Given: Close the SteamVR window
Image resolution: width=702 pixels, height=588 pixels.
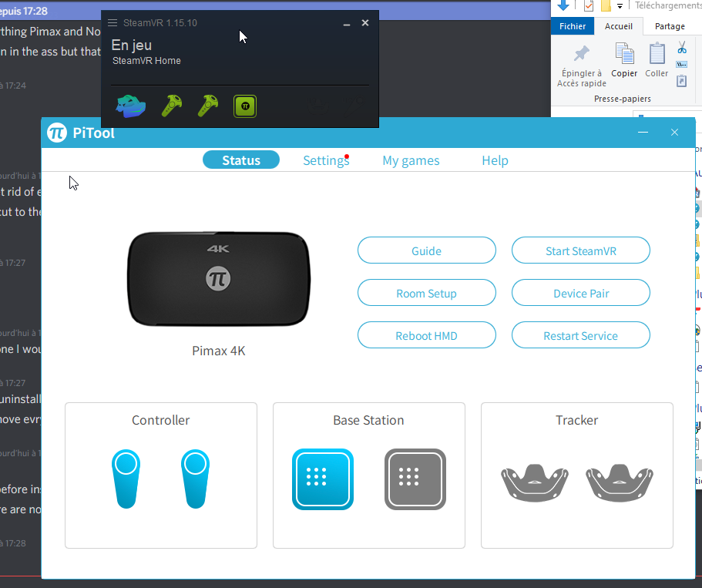Looking at the screenshot, I should click(365, 23).
